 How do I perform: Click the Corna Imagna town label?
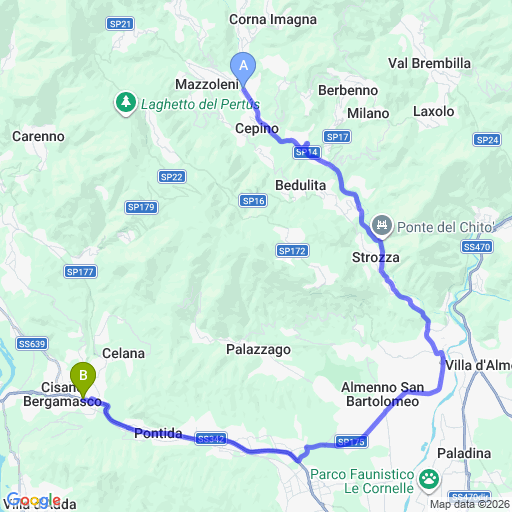pyautogui.click(x=273, y=20)
